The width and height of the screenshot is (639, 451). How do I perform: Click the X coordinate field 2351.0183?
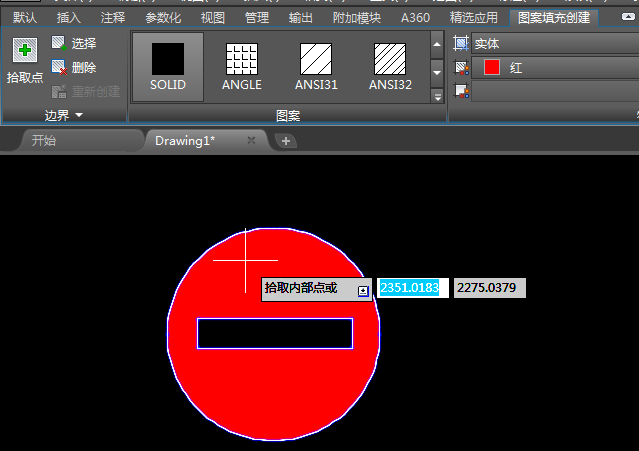click(412, 288)
